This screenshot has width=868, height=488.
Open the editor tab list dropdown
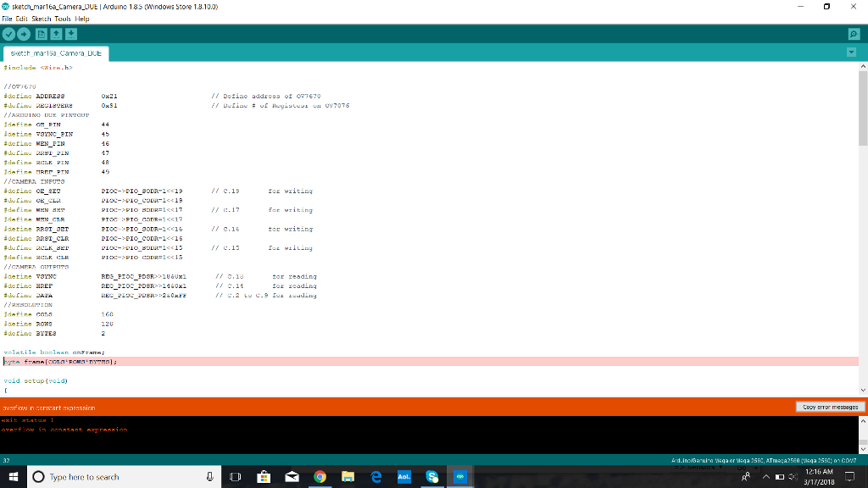tap(852, 52)
